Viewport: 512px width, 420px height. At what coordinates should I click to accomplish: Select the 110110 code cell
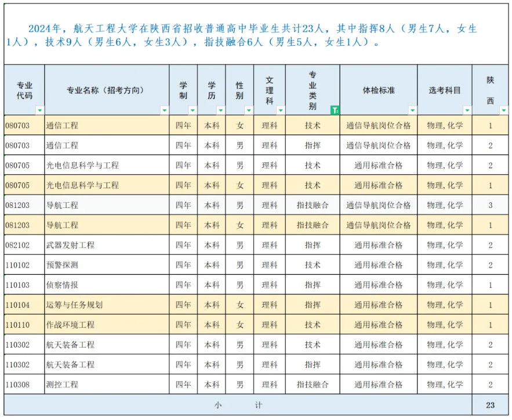pos(24,324)
